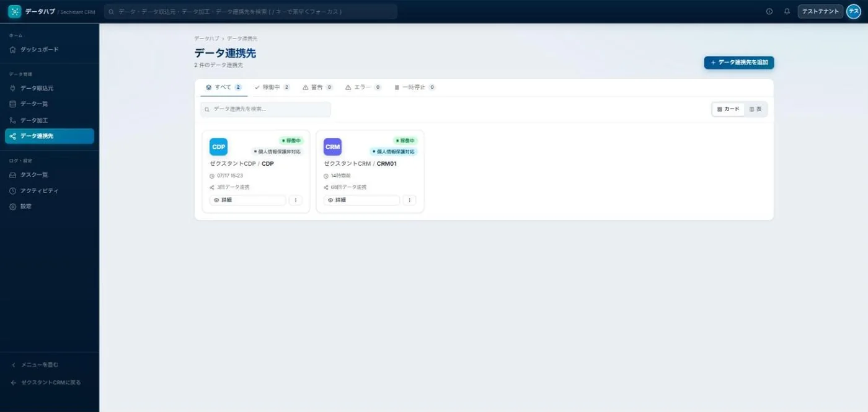Click the 2 件のデータ連携先 count text

pyautogui.click(x=218, y=65)
